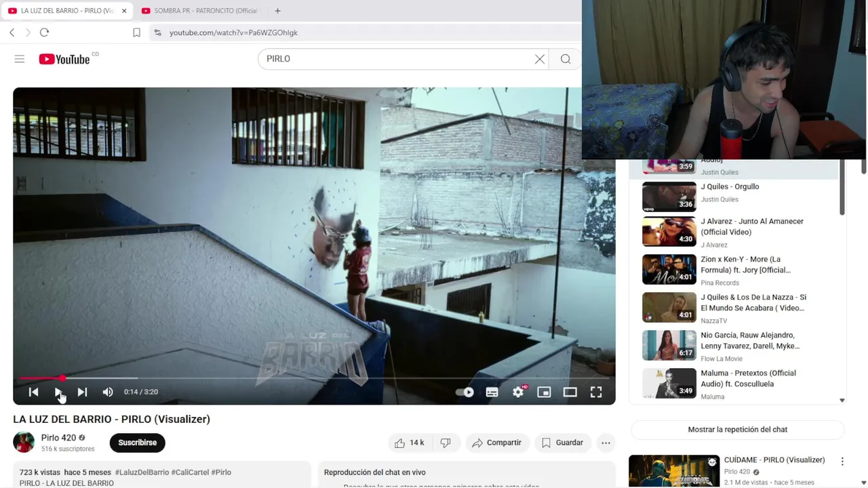
Task: Open Pirlo 420 channel avatar
Action: [x=24, y=443]
